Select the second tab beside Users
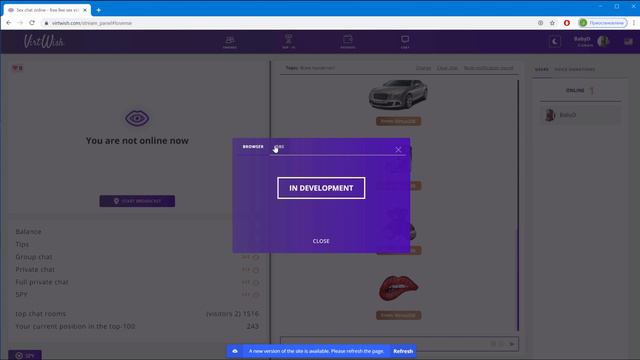The width and height of the screenshot is (640, 360). (575, 69)
